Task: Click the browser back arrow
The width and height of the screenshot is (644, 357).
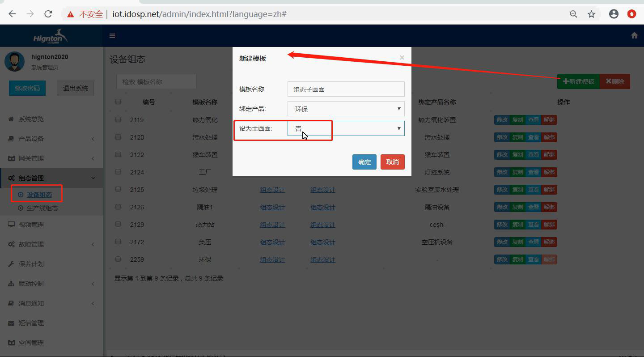Action: pyautogui.click(x=12, y=14)
